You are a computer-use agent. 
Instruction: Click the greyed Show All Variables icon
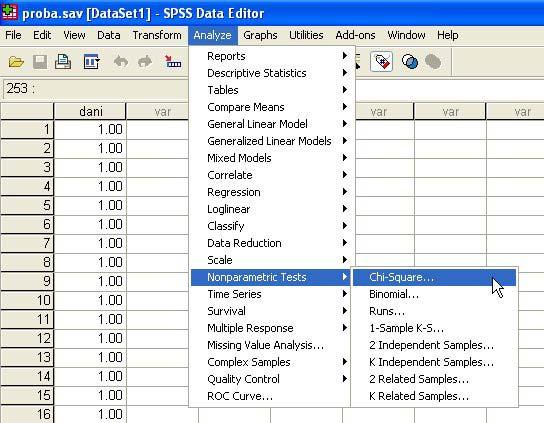pyautogui.click(x=433, y=62)
